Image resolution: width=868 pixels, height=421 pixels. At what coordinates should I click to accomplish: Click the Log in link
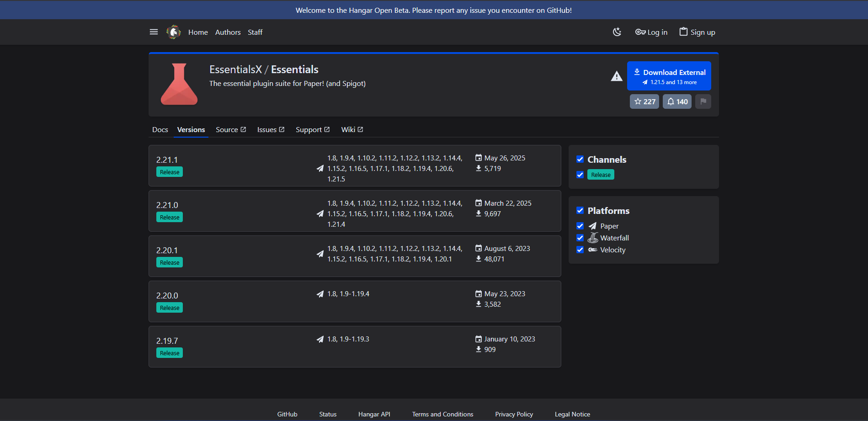[x=651, y=32]
